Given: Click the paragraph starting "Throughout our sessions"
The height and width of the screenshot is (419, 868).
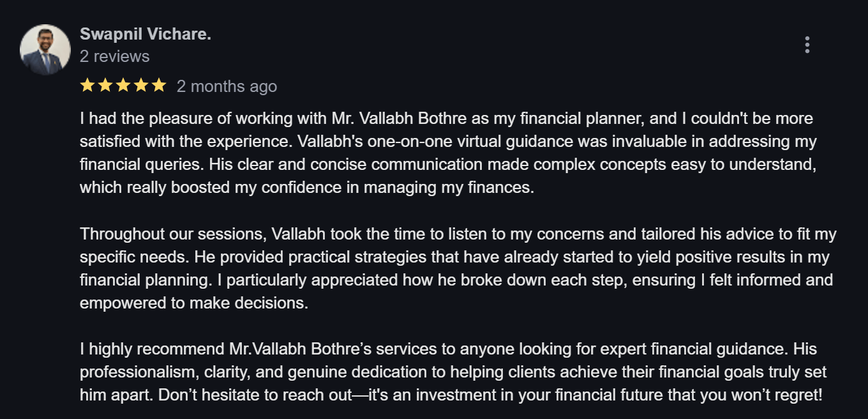Looking at the screenshot, I should (447, 268).
